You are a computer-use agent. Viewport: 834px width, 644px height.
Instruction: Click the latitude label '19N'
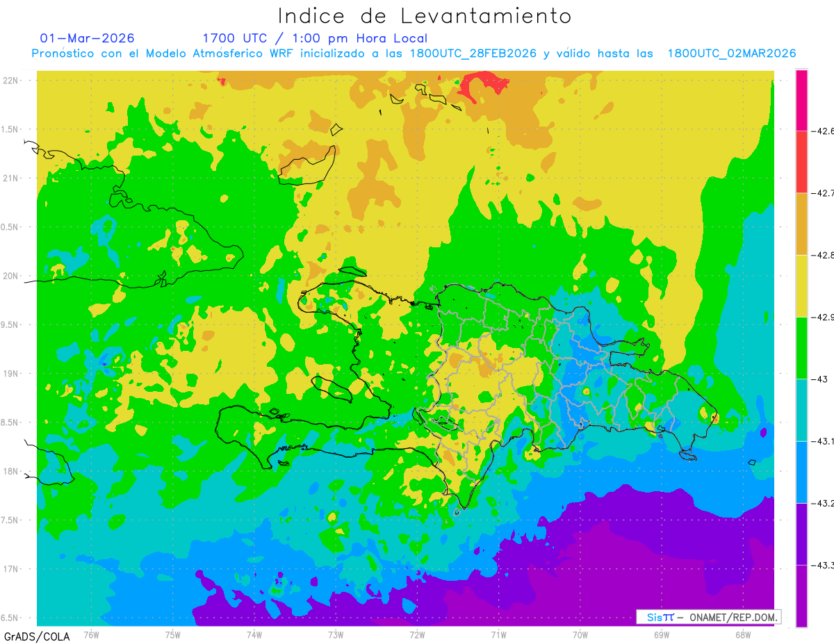pos(11,374)
